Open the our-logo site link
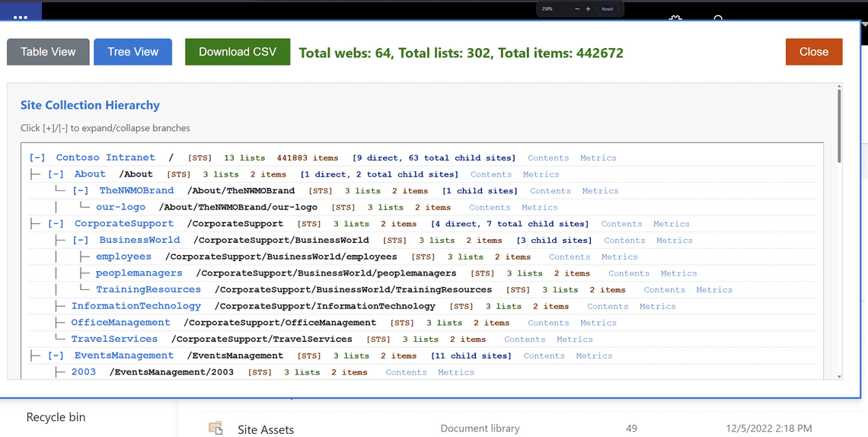Viewport: 868px width, 437px height. coord(120,207)
